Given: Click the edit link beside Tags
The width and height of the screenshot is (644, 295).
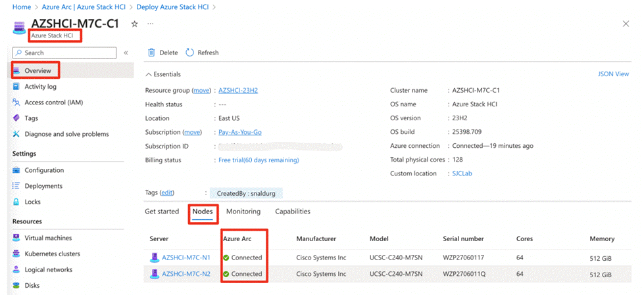Looking at the screenshot, I should (x=166, y=193).
